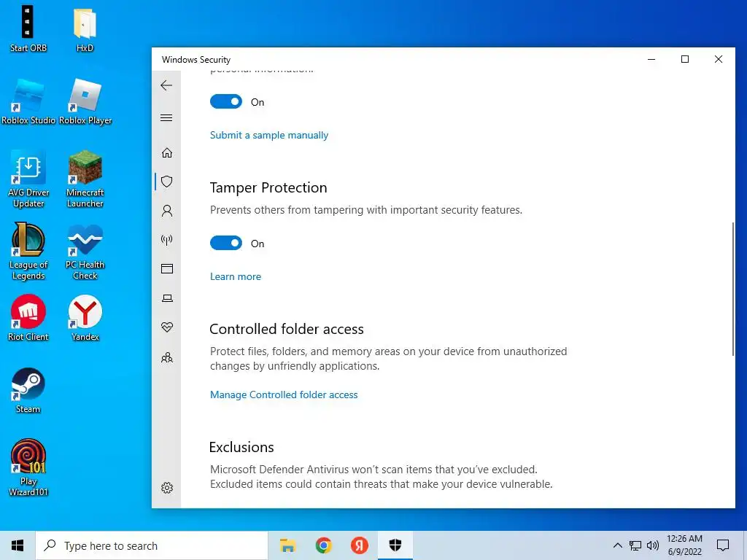
Task: Open Device performance & health heart icon
Action: (x=167, y=327)
